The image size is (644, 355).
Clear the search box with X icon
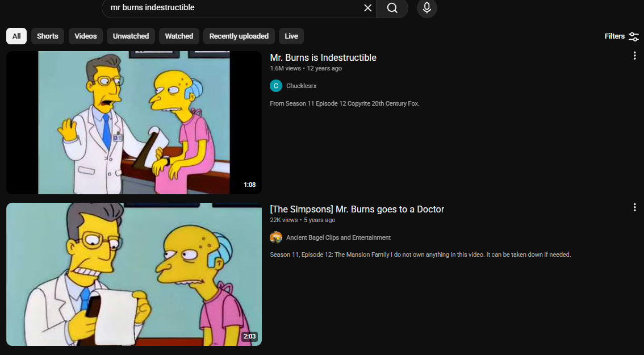tap(367, 8)
